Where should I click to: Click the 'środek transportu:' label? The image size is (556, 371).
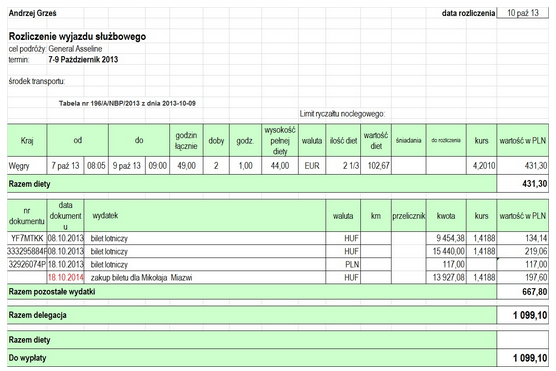click(x=37, y=81)
